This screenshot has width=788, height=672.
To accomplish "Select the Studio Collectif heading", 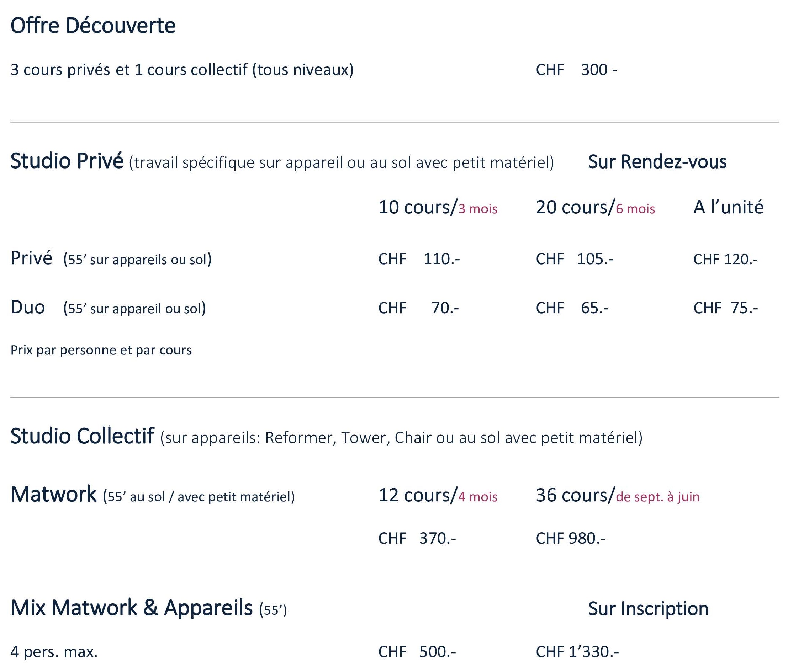I will coord(82,436).
